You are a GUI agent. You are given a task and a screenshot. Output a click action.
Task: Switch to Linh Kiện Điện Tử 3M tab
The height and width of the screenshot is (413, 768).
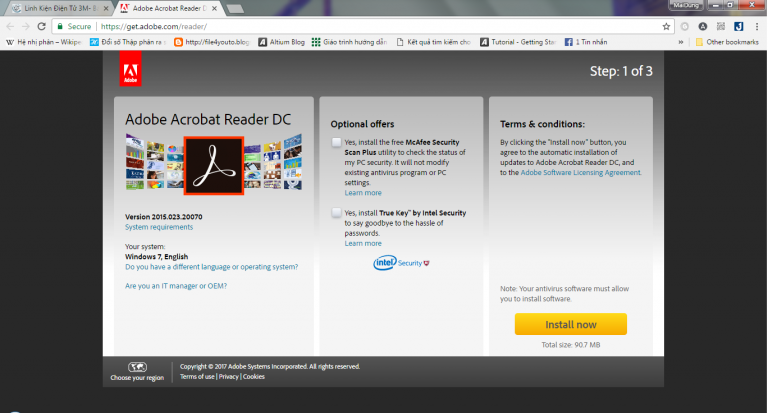(59, 8)
